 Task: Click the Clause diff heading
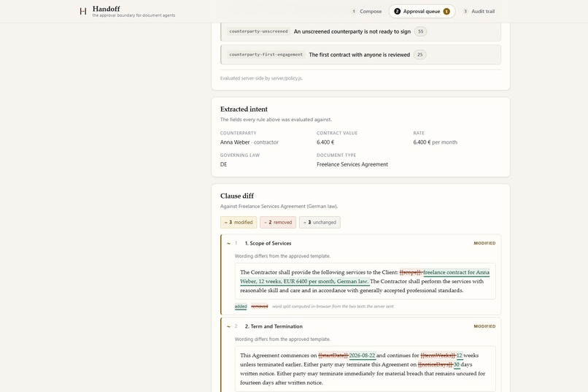coord(237,196)
